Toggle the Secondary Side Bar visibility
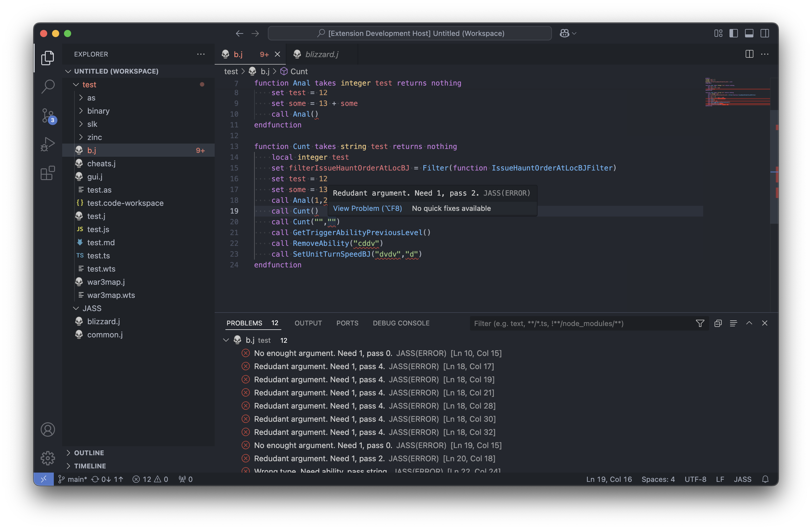 point(764,33)
